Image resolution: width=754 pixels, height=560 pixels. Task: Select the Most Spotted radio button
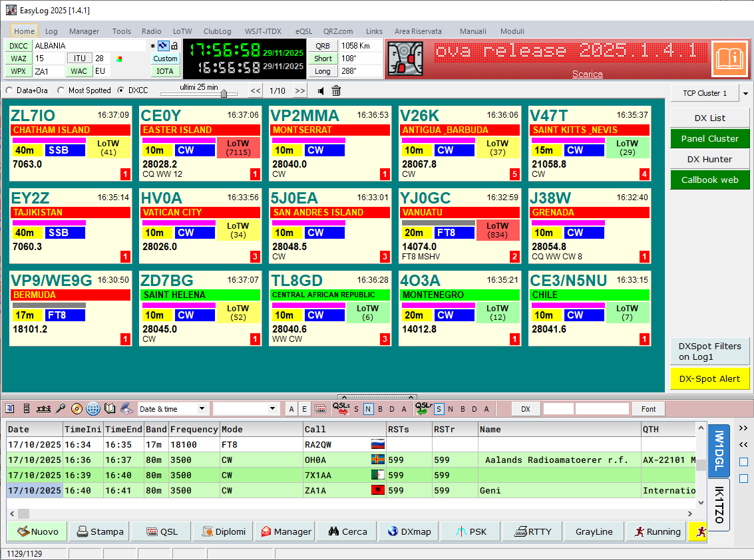pos(61,90)
